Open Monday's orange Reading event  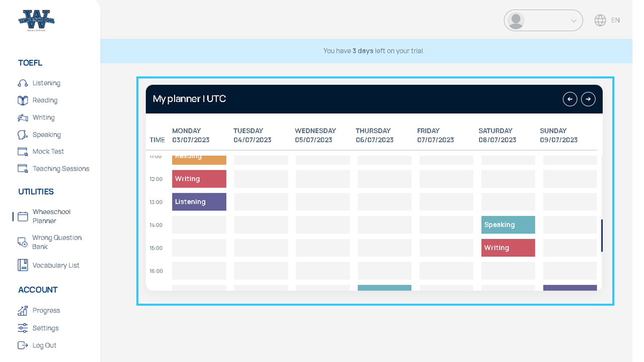pos(199,160)
